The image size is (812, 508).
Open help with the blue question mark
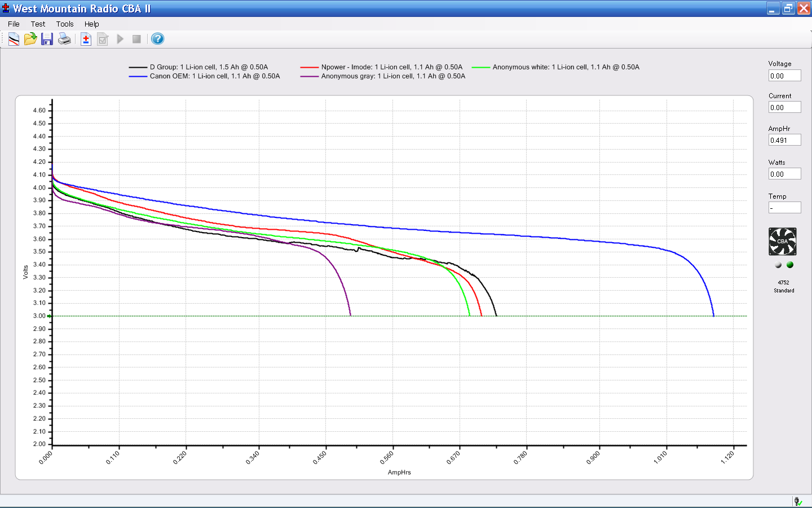pos(158,39)
